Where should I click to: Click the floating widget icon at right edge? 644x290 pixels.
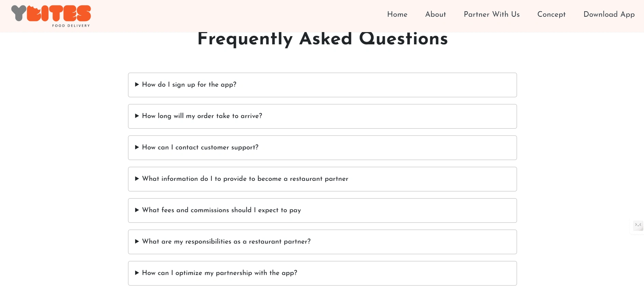coord(638,226)
